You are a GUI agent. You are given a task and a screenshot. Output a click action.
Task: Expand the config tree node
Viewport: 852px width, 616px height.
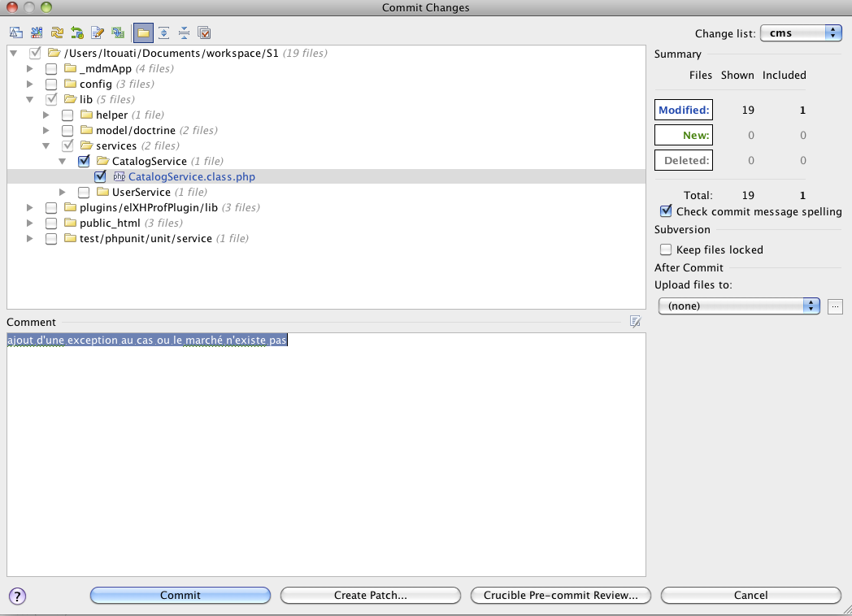click(30, 85)
